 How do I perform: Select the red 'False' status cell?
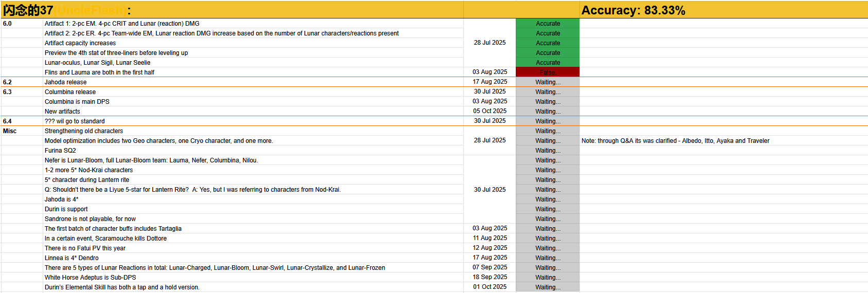pos(548,72)
